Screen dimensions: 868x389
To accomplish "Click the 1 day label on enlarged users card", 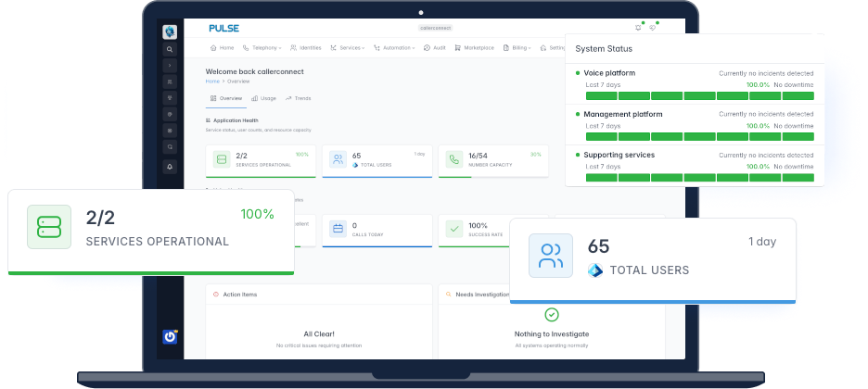I will [x=762, y=242].
